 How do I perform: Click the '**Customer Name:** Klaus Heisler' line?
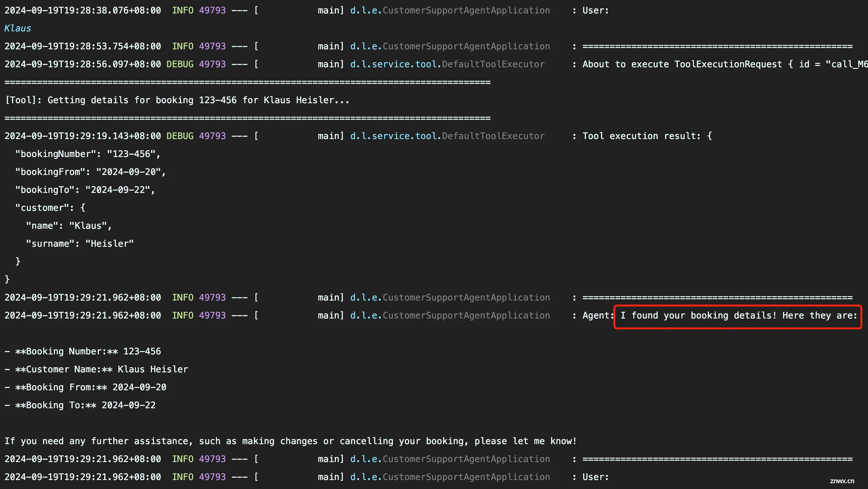point(96,369)
